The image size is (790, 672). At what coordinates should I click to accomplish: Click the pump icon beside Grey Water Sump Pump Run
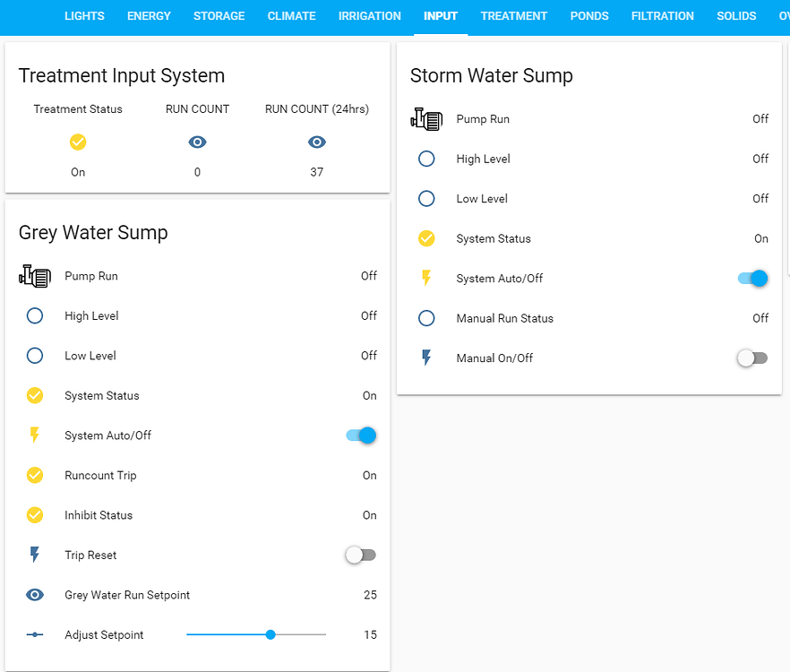34,276
